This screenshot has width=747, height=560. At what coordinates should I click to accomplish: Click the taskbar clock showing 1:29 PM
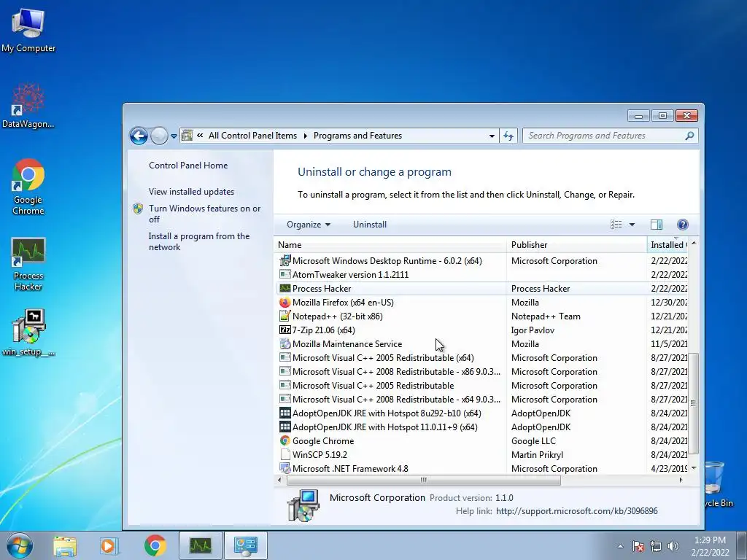click(x=711, y=545)
